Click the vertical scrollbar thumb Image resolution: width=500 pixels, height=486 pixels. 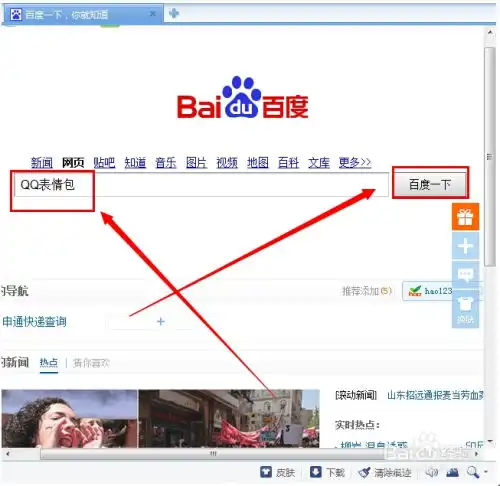[x=490, y=157]
